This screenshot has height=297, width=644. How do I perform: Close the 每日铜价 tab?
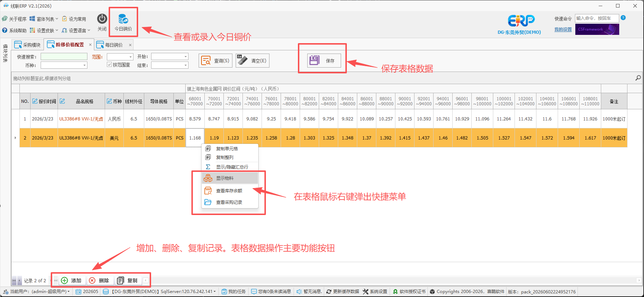tap(130, 45)
